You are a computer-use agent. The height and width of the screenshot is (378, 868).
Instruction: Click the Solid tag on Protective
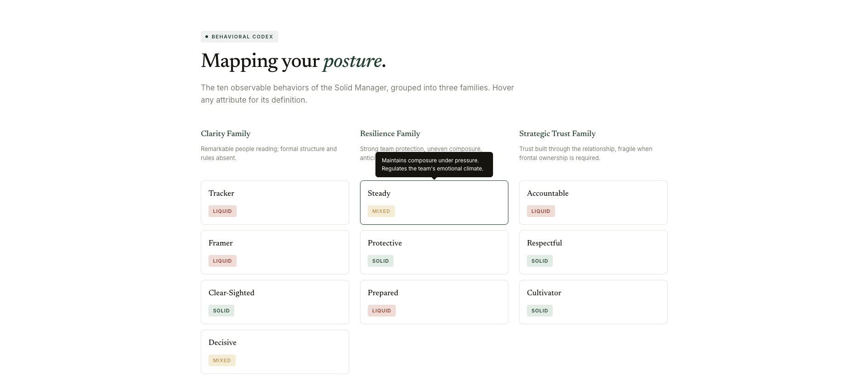click(x=380, y=261)
